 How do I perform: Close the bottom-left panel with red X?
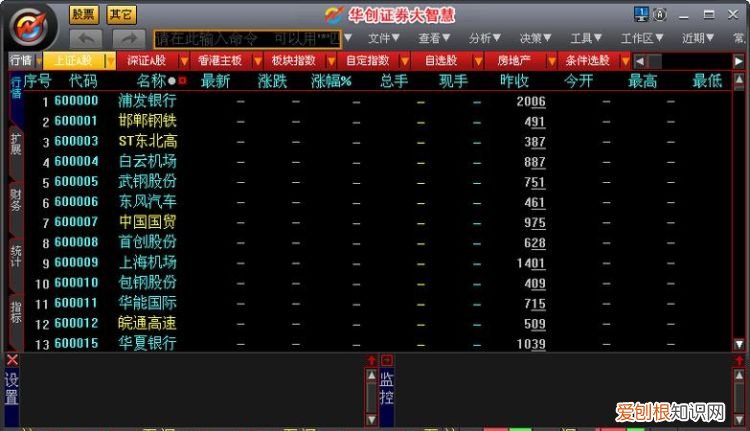(x=12, y=360)
